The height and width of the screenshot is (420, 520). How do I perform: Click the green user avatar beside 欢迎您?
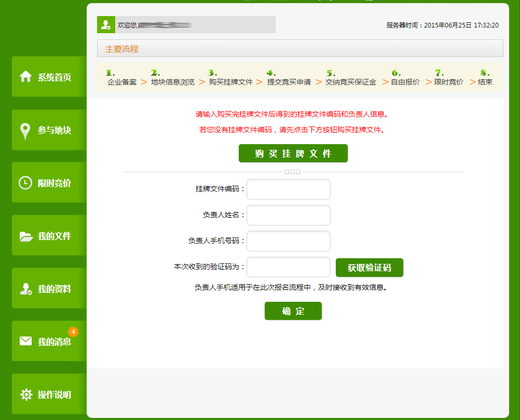coord(106,25)
